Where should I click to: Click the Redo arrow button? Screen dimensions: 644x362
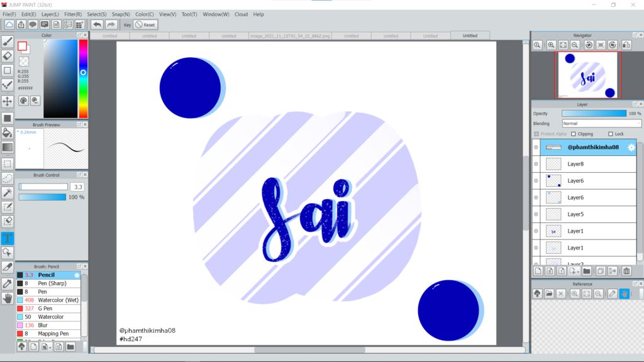pyautogui.click(x=111, y=25)
